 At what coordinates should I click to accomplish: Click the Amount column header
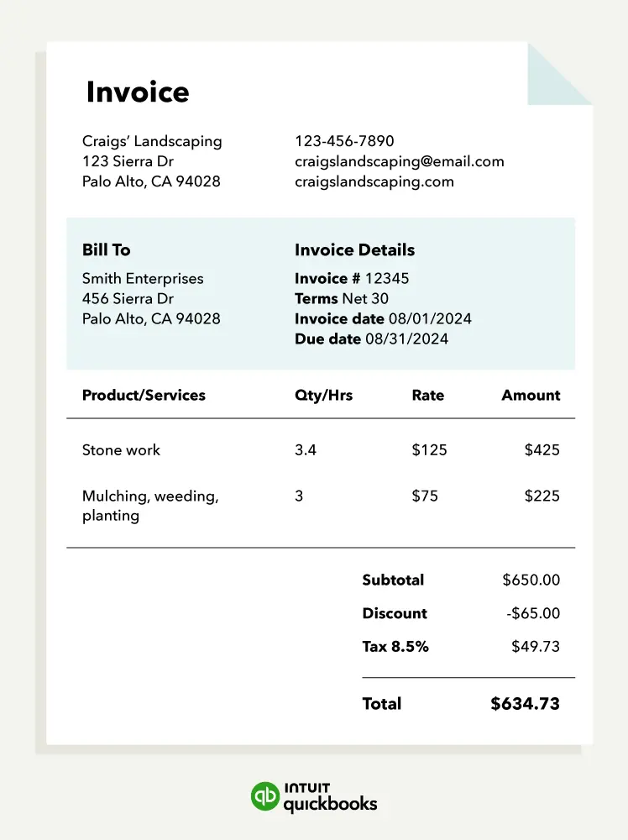click(x=531, y=396)
